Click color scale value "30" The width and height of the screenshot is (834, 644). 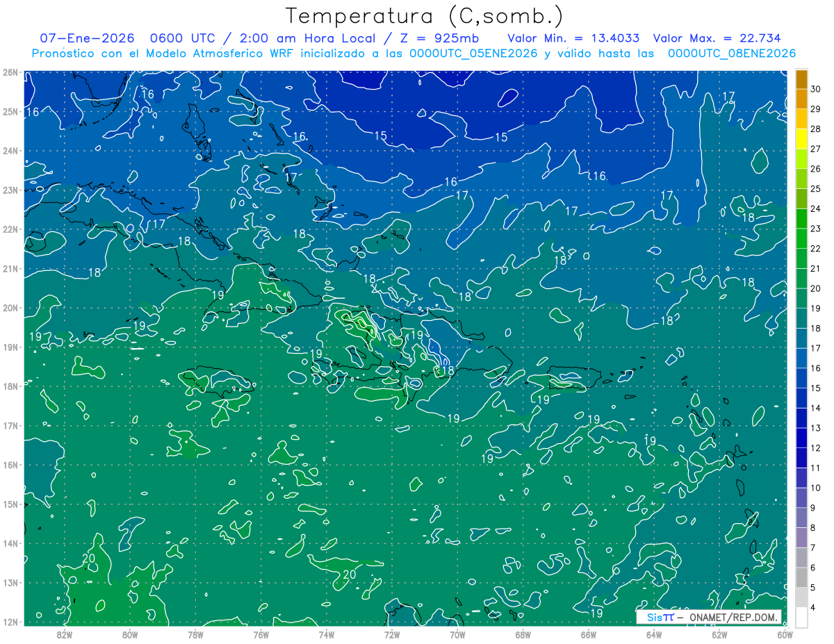tap(816, 89)
